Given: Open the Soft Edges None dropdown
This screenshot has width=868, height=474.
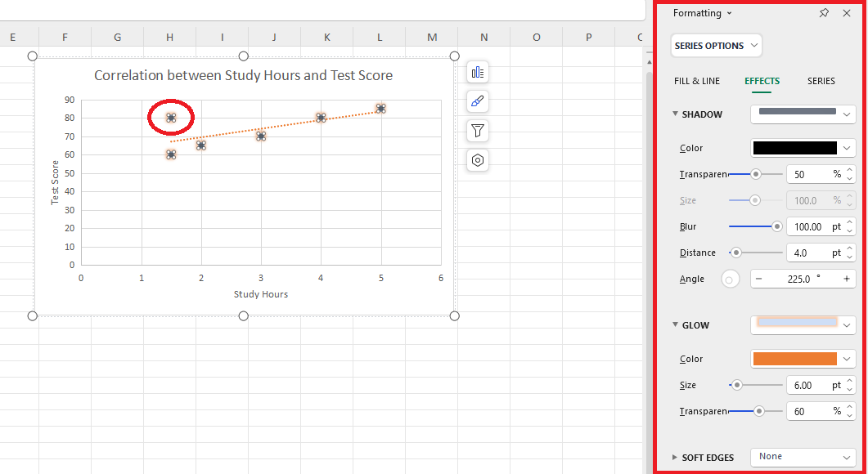Looking at the screenshot, I should pyautogui.click(x=802, y=457).
